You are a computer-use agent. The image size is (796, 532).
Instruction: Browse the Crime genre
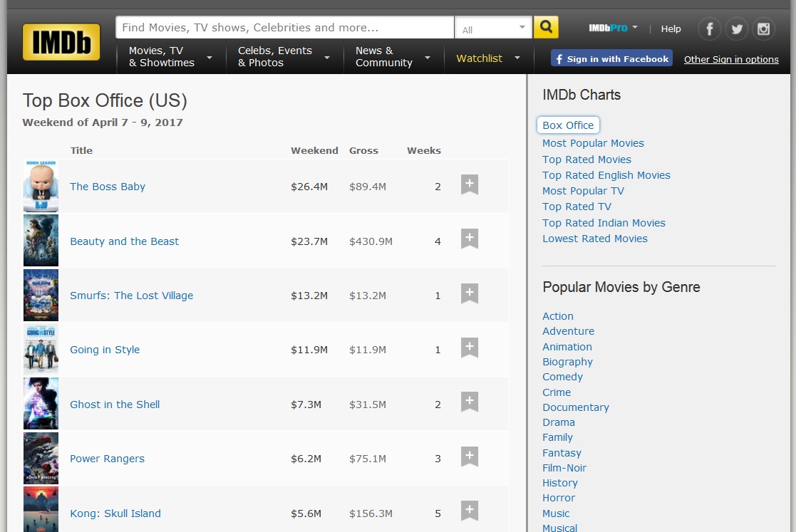557,392
